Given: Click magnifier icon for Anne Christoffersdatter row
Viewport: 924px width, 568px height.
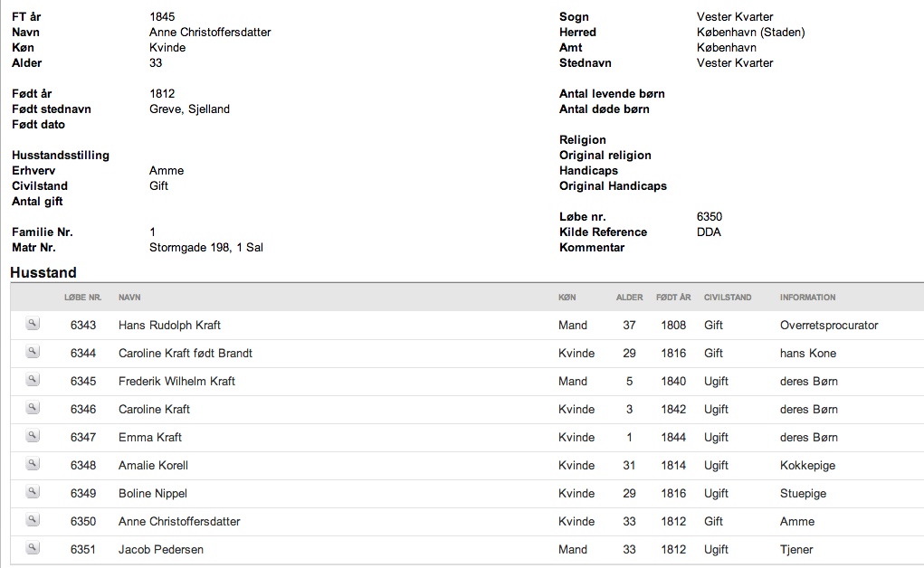Looking at the screenshot, I should pos(33,520).
